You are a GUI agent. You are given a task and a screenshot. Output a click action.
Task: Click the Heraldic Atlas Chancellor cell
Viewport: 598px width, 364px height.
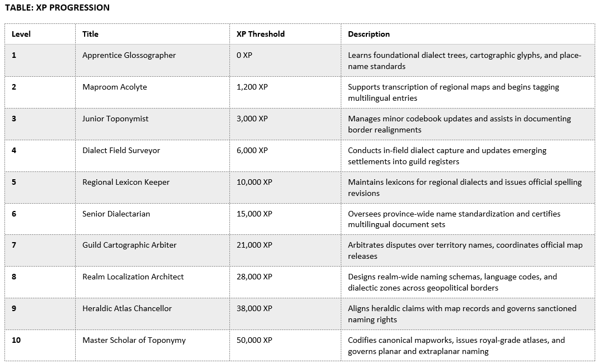click(x=127, y=308)
